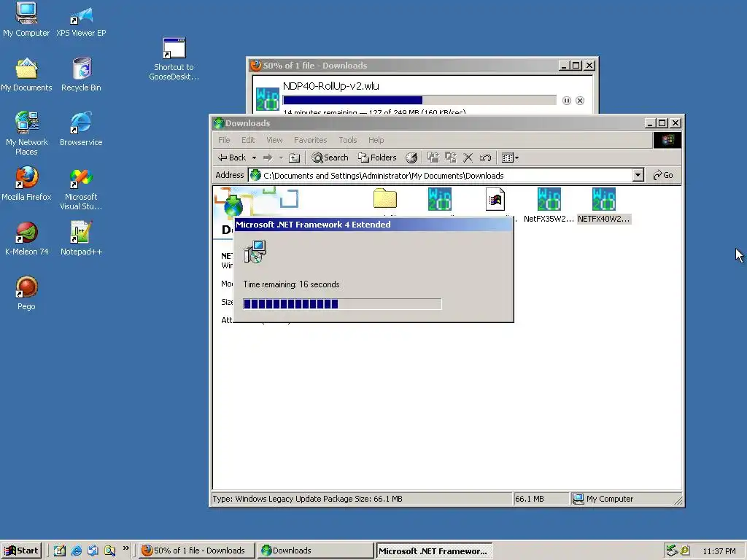Select the Windows-flag document file icon
This screenshot has width=747, height=560.
tap(495, 199)
